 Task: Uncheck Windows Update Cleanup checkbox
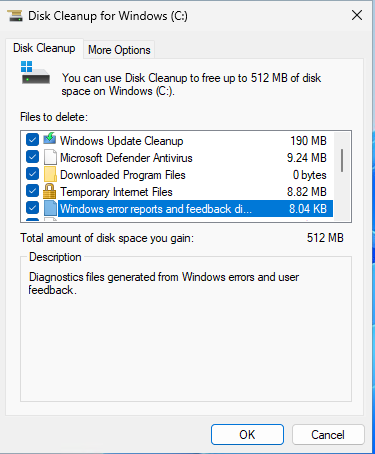pyautogui.click(x=32, y=140)
